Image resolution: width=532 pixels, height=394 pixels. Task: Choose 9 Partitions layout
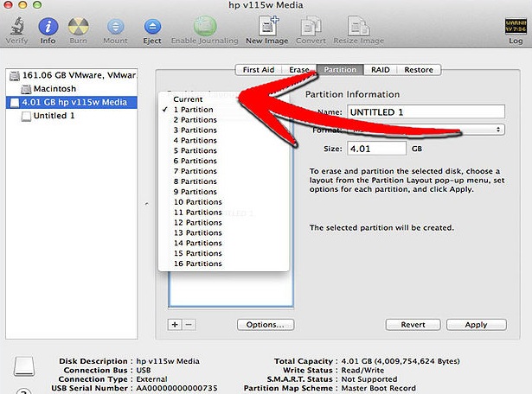click(223, 192)
